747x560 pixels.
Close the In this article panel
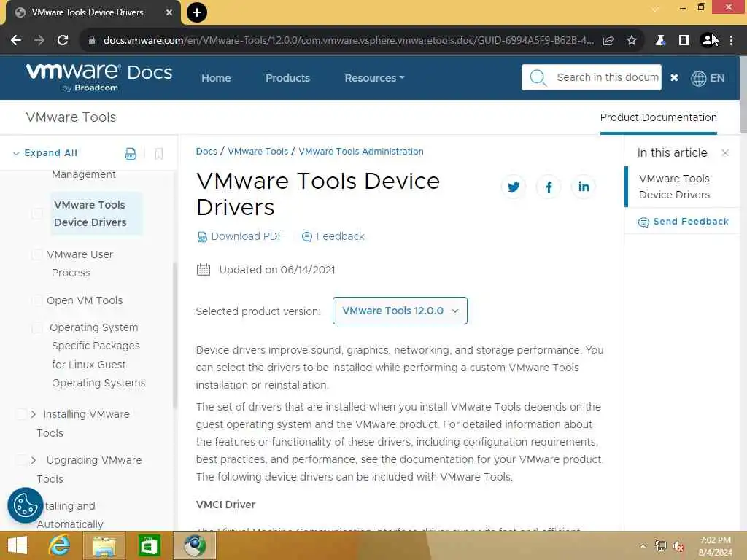click(725, 153)
